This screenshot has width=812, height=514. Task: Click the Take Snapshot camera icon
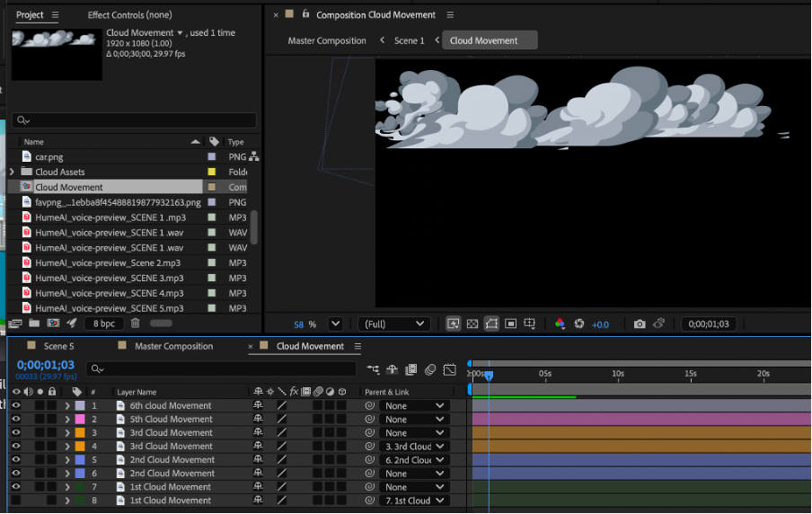(640, 323)
